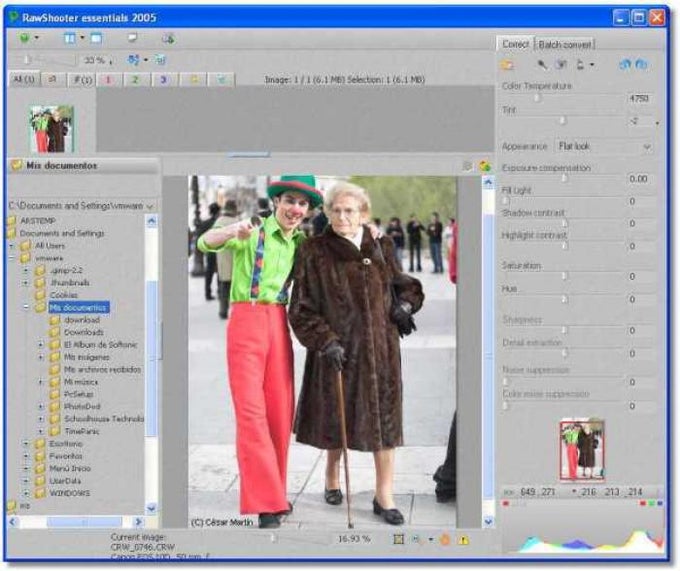Image resolution: width=680 pixels, height=571 pixels.
Task: Open the arrow beside the bottle icon
Action: [x=592, y=65]
